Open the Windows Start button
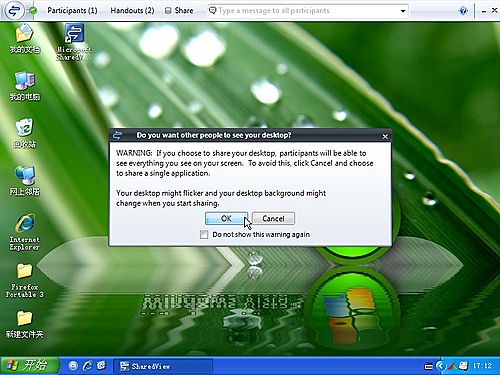The image size is (500, 375). coord(30,366)
